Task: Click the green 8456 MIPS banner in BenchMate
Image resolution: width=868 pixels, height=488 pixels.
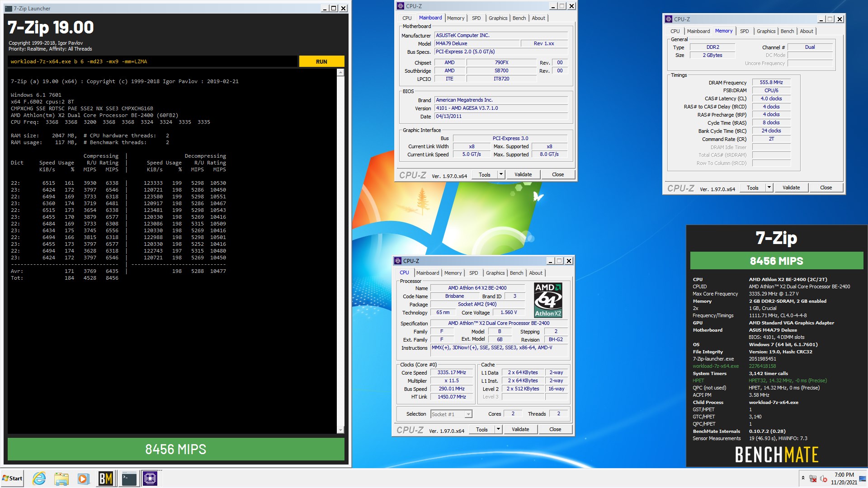Action: tap(776, 261)
